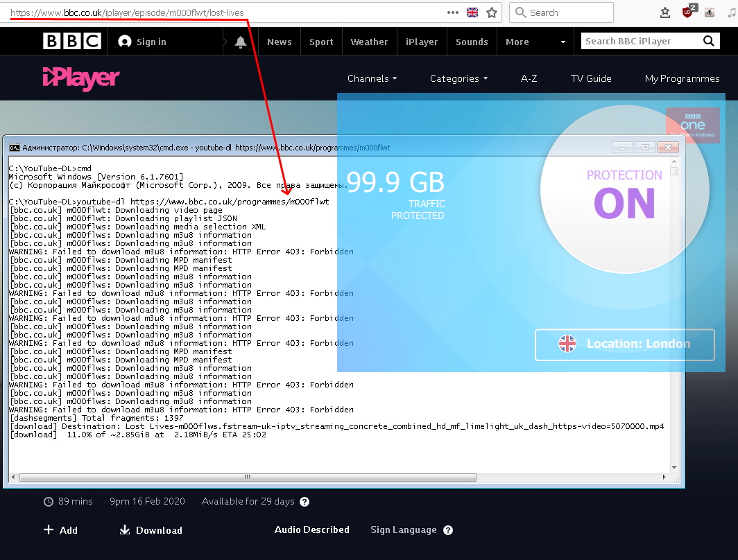Go to the News section
Viewport: 738px width, 560px height.
[x=280, y=42]
